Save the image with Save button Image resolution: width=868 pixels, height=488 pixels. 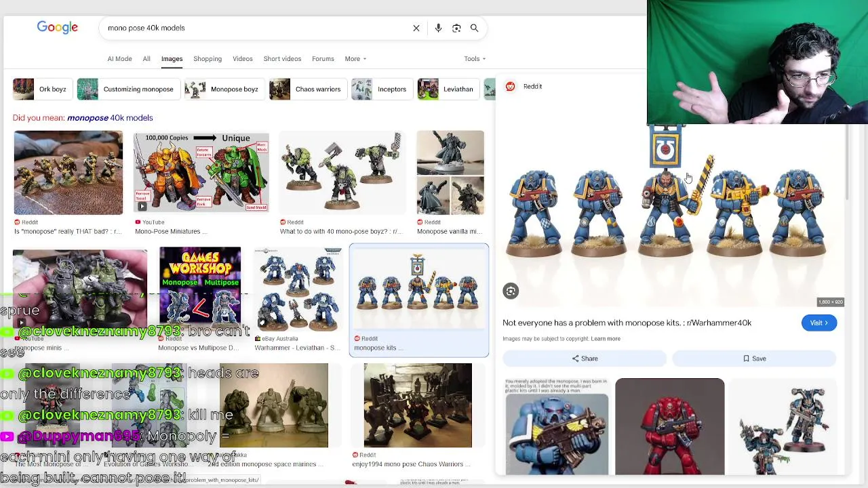point(754,359)
